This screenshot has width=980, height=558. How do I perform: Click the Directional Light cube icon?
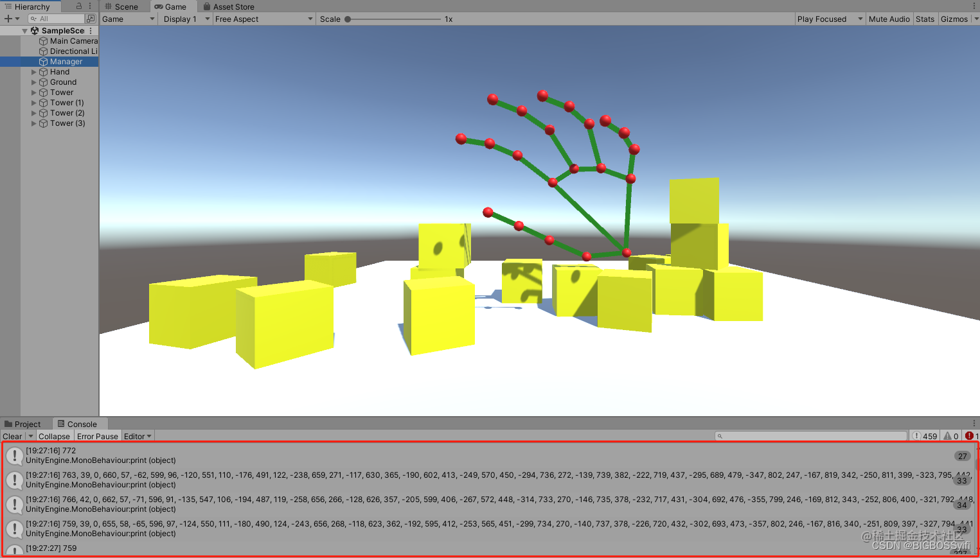pyautogui.click(x=44, y=51)
